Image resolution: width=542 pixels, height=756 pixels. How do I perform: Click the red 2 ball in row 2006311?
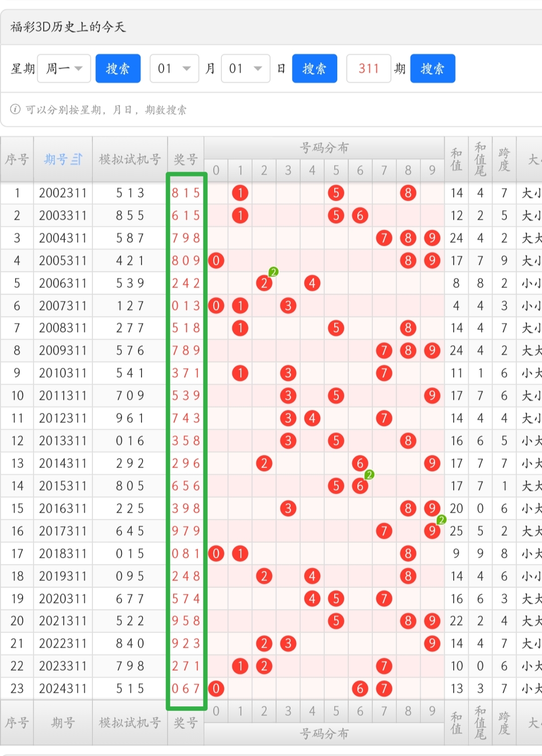click(264, 283)
